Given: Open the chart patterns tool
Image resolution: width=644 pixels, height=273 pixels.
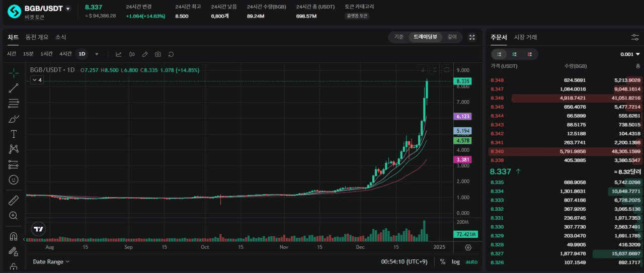Looking at the screenshot, I should point(14,149).
